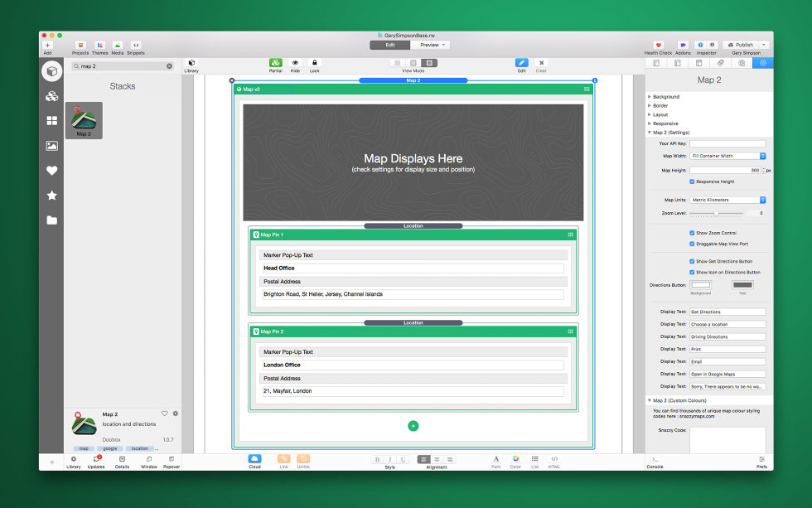Select the stacked cubes sidebar icon
812x508 pixels.
[x=51, y=96]
